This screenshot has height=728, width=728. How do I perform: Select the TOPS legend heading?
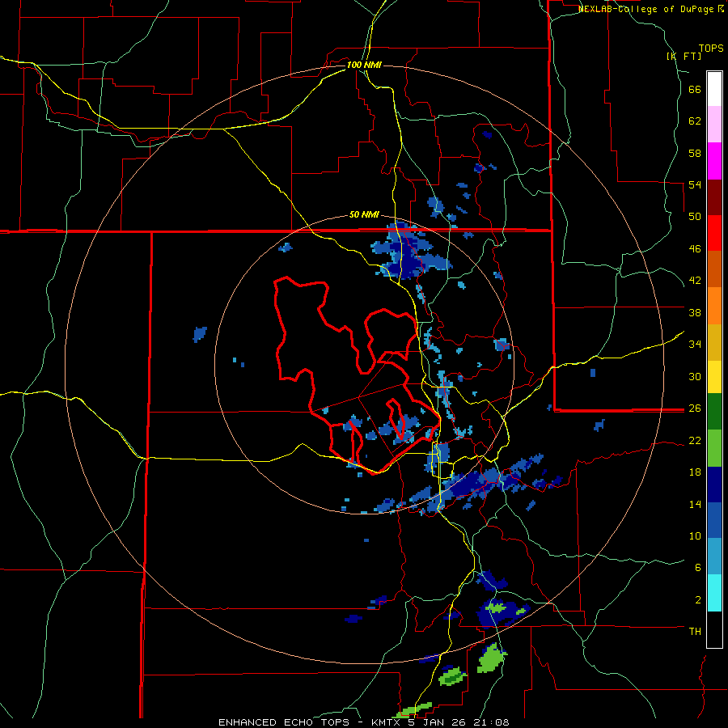pos(711,48)
